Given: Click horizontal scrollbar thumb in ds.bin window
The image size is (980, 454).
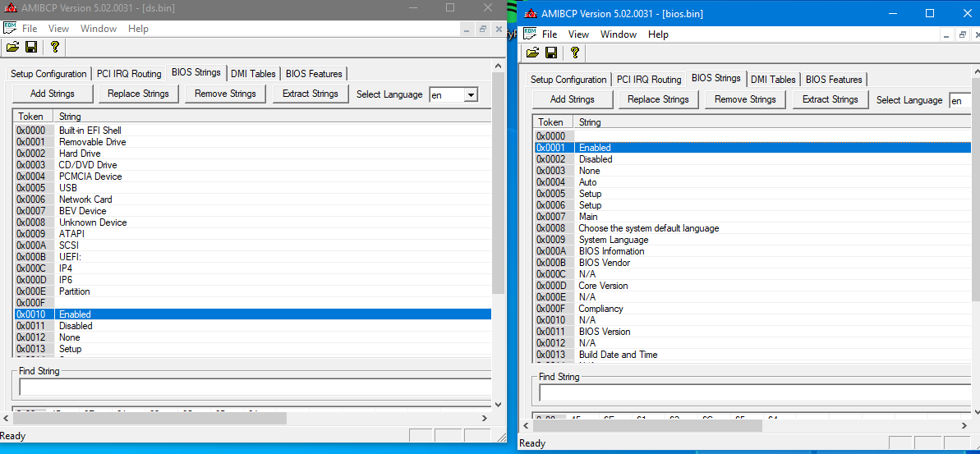Looking at the screenshot, I should point(149,418).
